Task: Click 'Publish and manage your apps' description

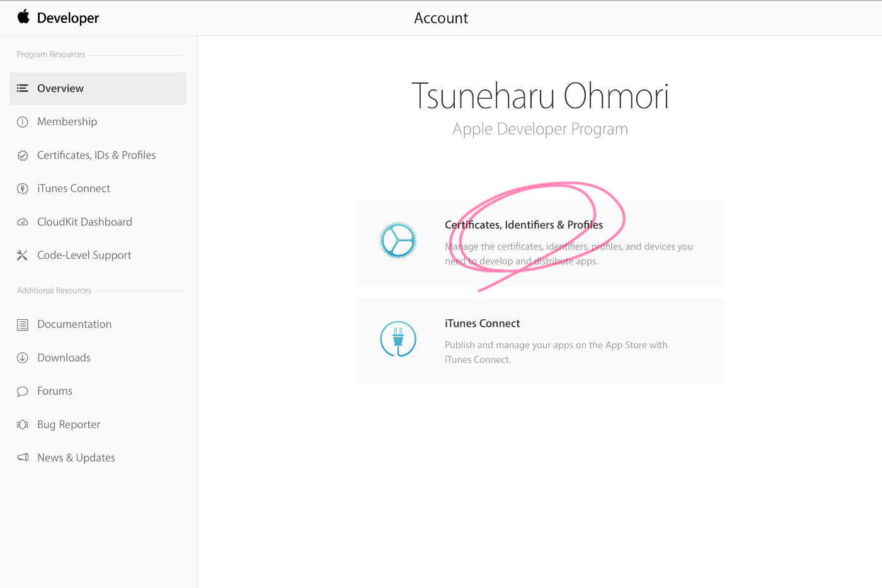Action: [556, 353]
